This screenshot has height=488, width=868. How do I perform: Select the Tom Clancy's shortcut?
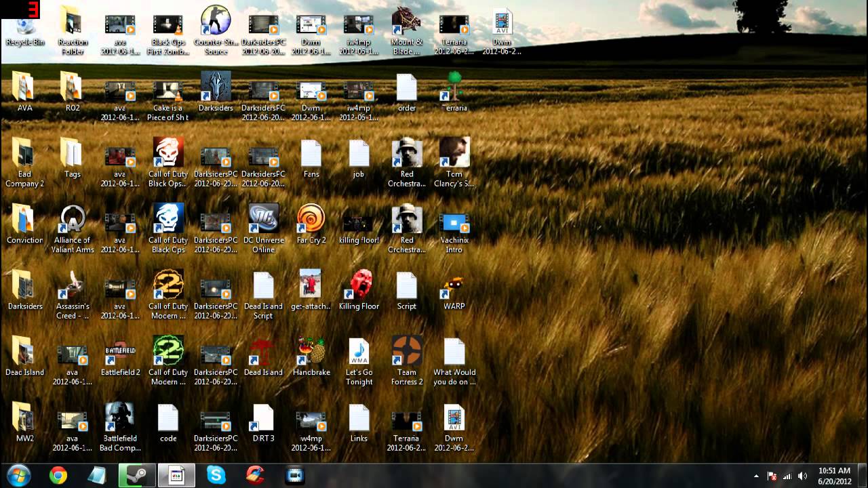click(x=454, y=163)
